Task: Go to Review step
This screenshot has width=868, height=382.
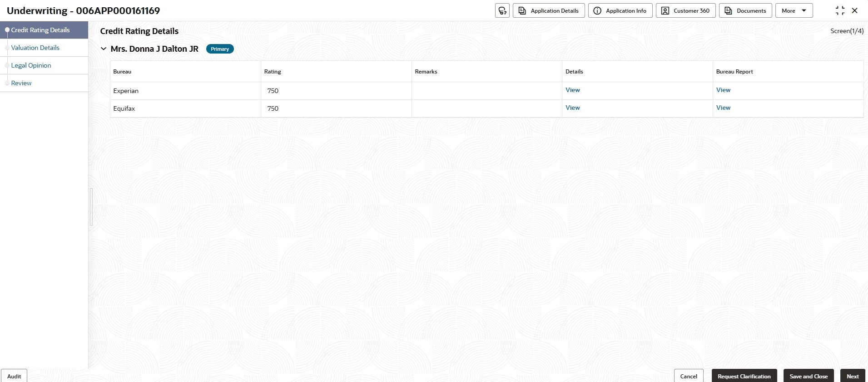Action: [44, 83]
